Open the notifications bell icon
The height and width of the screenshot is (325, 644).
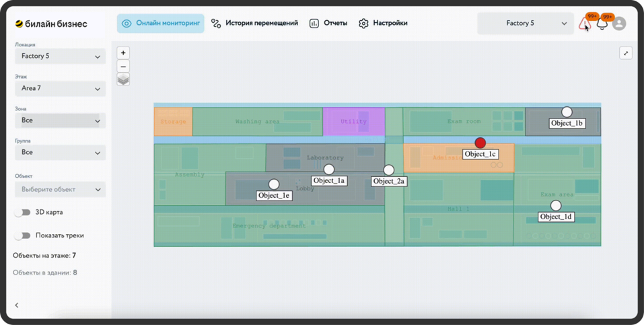point(602,24)
